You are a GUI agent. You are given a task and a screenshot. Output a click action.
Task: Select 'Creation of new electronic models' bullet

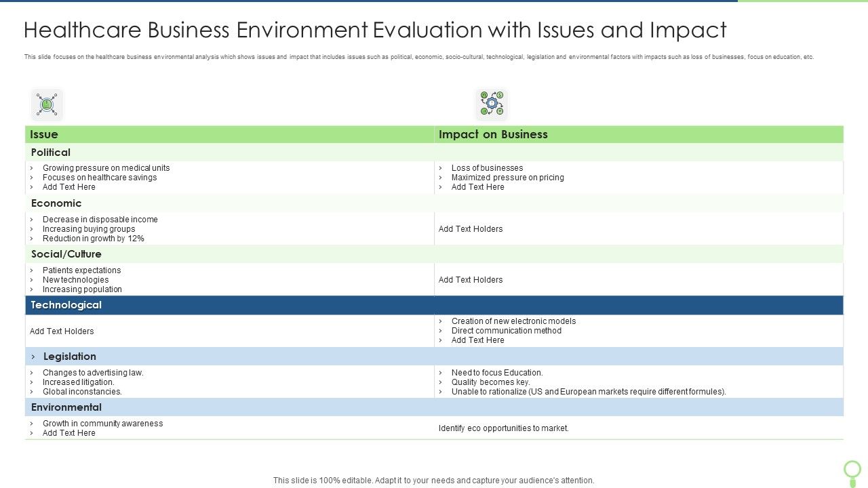pos(513,321)
